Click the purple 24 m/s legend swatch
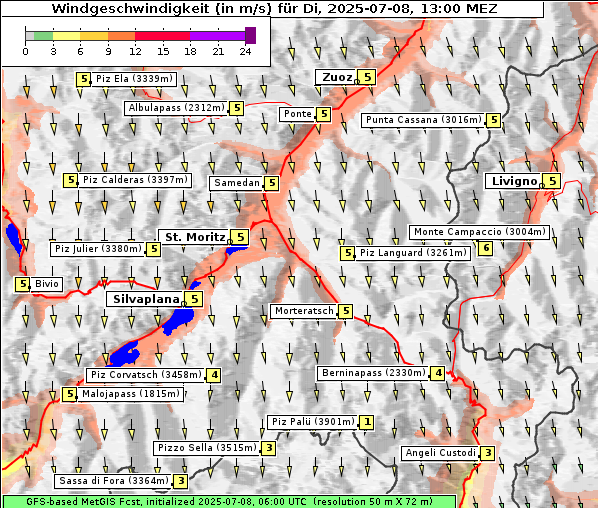Viewport: 598px width, 508px height. [251, 35]
